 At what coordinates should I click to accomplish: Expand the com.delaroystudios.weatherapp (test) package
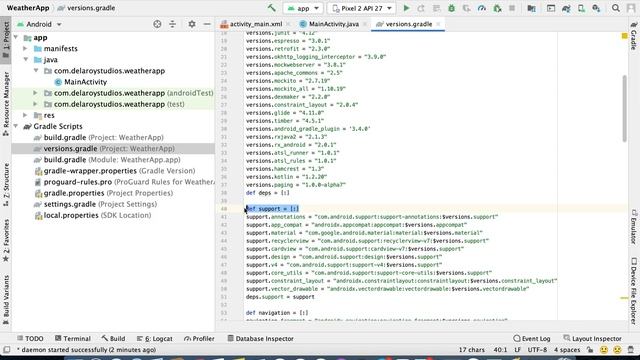point(36,104)
